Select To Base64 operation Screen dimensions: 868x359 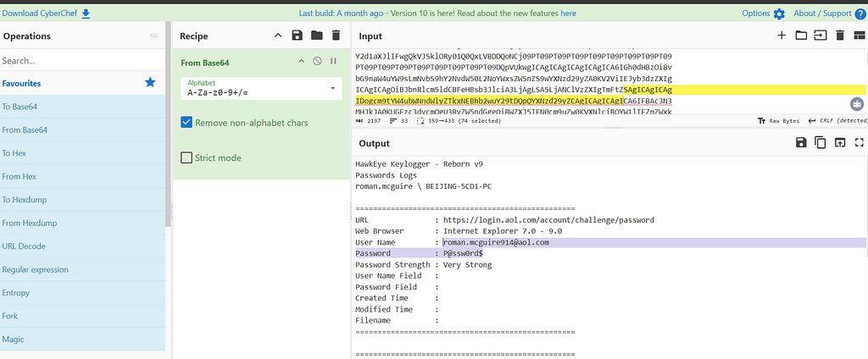(82, 107)
